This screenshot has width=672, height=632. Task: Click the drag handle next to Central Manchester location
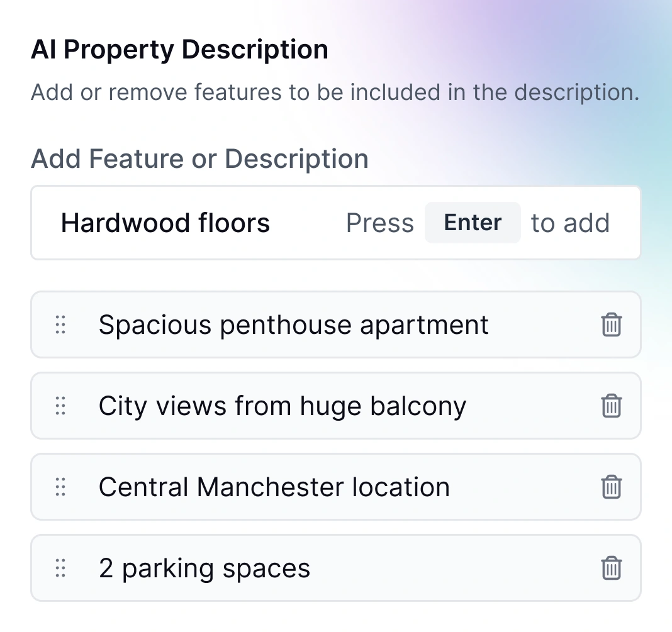pos(60,487)
